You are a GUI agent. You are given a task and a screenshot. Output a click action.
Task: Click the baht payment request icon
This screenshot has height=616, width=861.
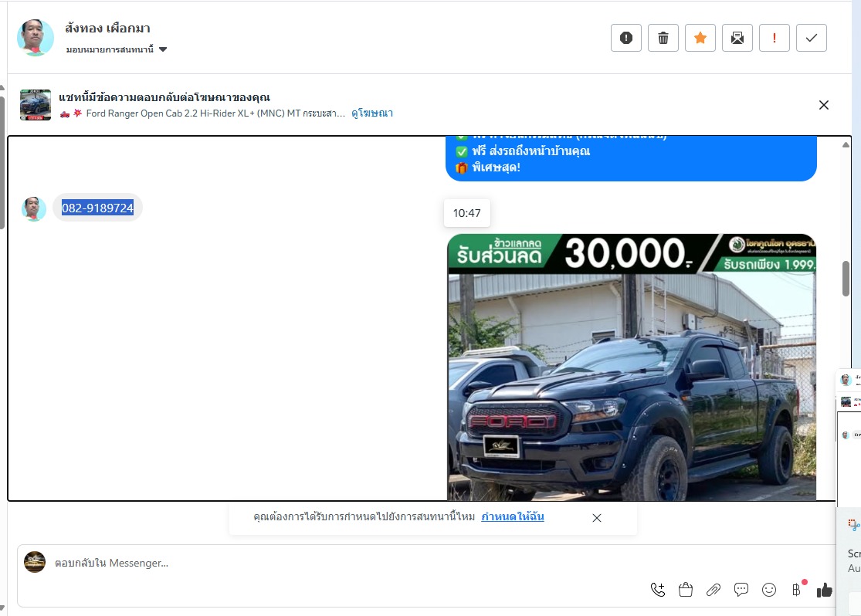click(x=796, y=590)
